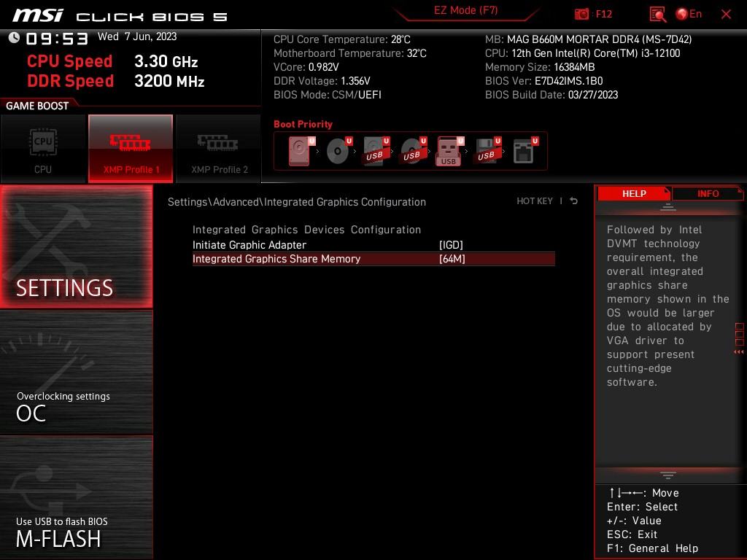Enable XMP Profile 2
747x560 pixels.
219,149
